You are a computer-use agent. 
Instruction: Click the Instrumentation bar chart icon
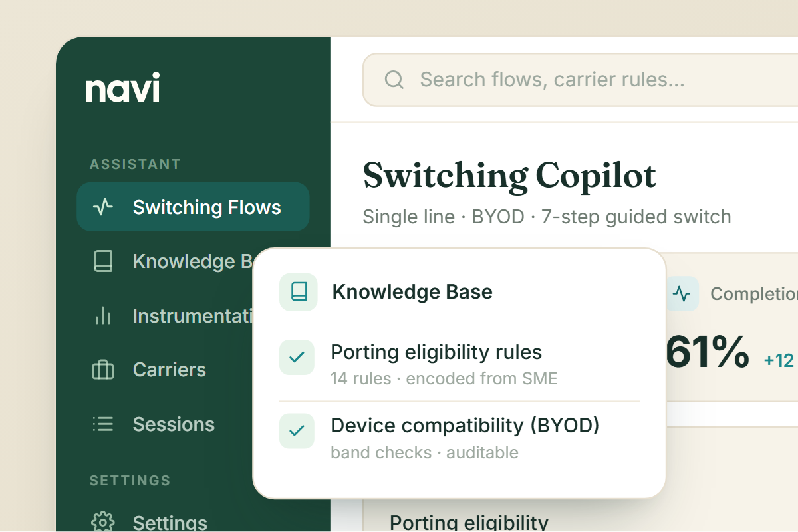pos(102,315)
